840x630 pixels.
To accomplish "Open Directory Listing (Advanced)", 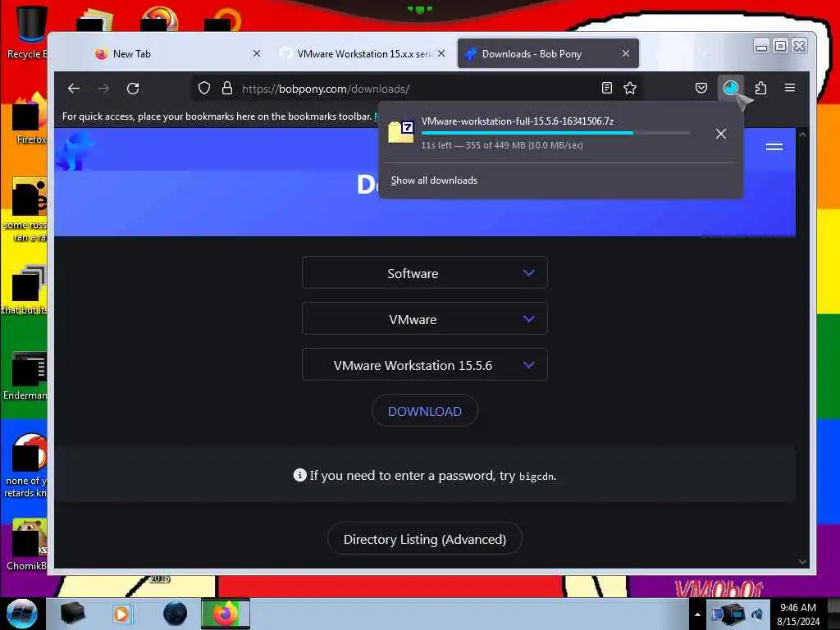I will tap(425, 539).
